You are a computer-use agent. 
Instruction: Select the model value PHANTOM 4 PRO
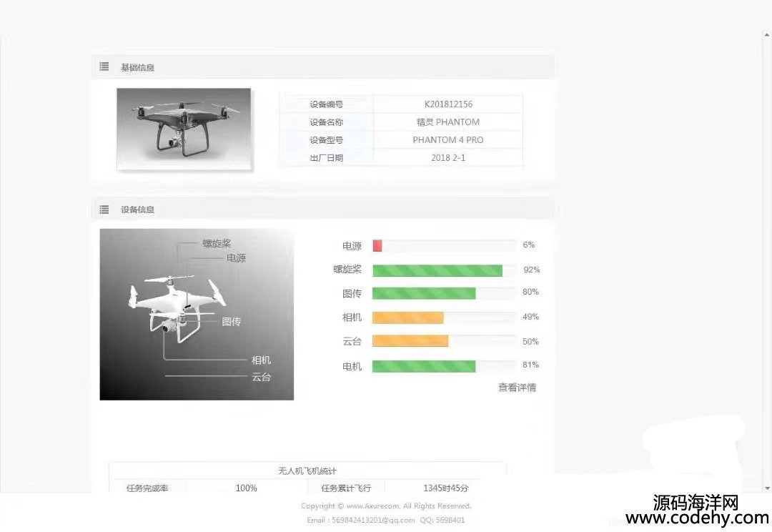pyautogui.click(x=448, y=140)
